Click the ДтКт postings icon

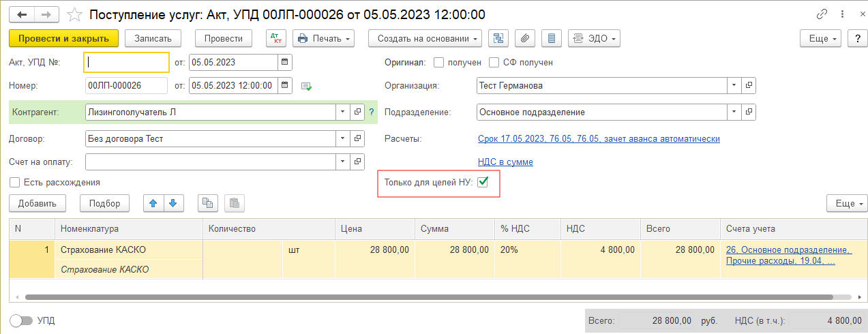(x=275, y=38)
